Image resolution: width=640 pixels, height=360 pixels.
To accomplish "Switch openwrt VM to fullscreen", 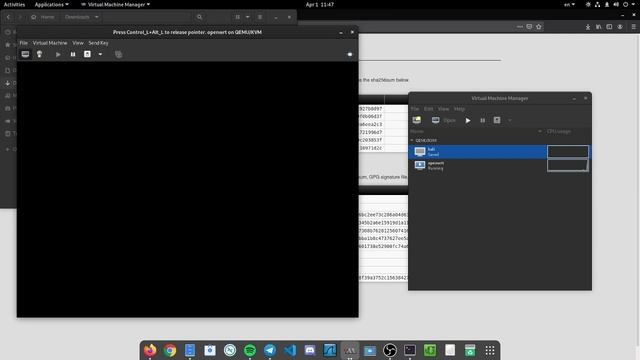I will coord(350,54).
